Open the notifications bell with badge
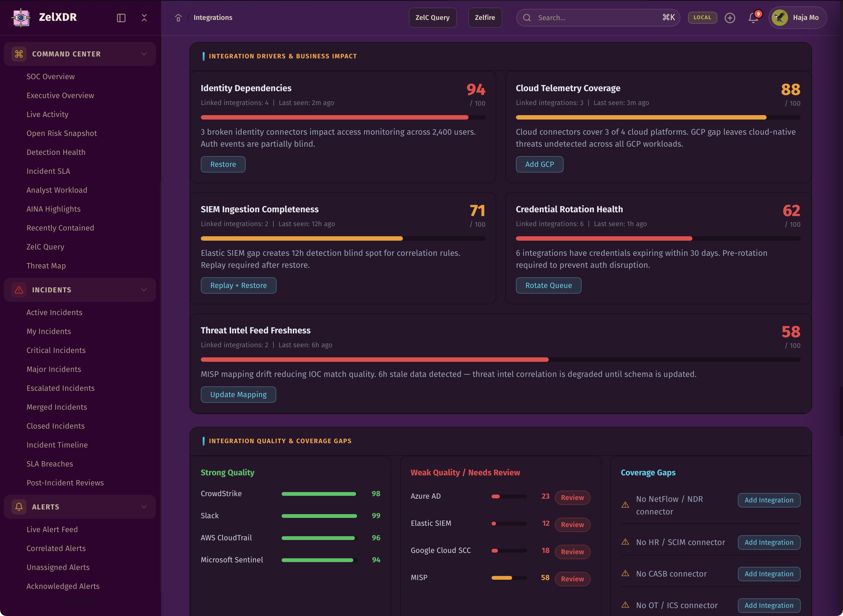The image size is (843, 616). [753, 18]
